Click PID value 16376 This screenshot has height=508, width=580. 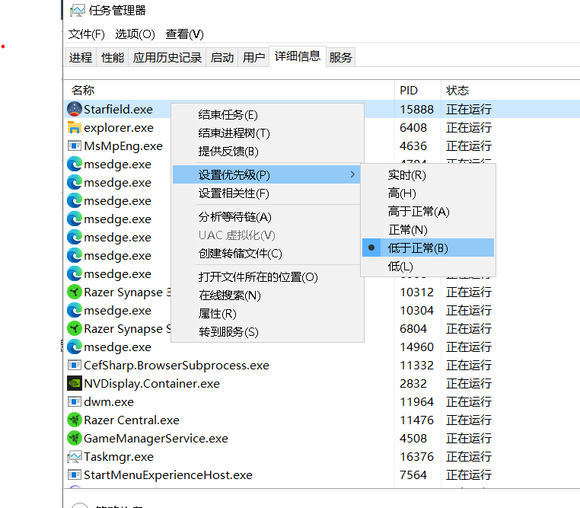tap(417, 457)
